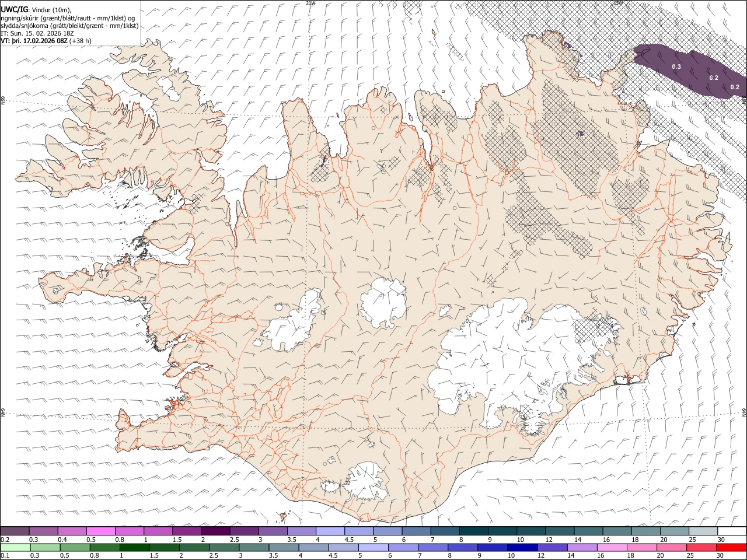The width and height of the screenshot is (747, 560).
Task: Click the '30' label in the top legend row
Action: point(721,540)
